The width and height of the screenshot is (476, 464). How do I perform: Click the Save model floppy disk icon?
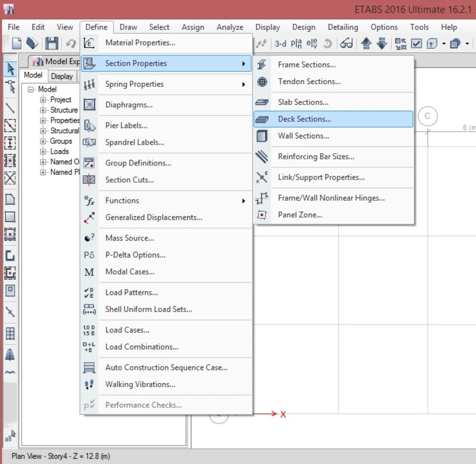tap(52, 44)
